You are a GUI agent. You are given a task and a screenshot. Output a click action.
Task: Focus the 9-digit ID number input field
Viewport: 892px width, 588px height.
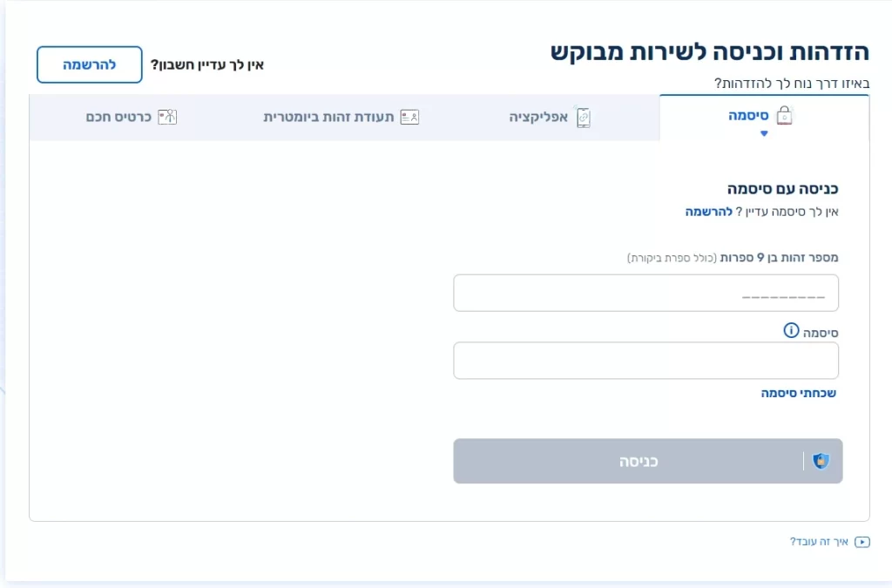(645, 293)
